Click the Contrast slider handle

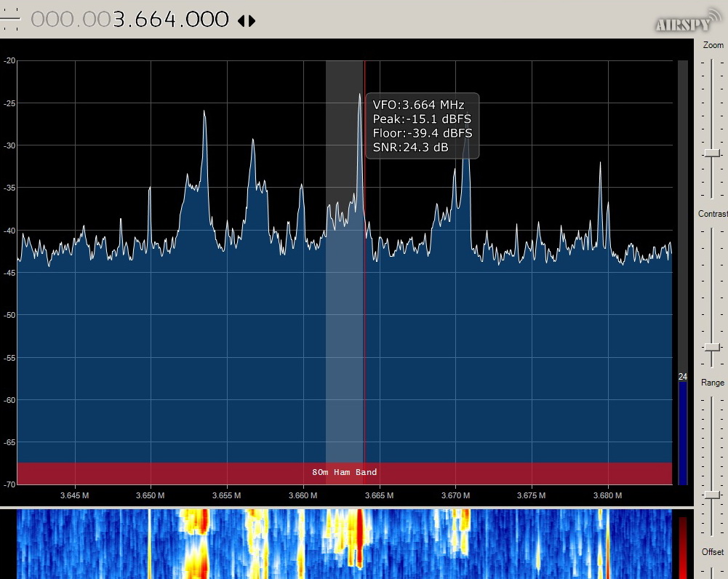click(x=711, y=347)
